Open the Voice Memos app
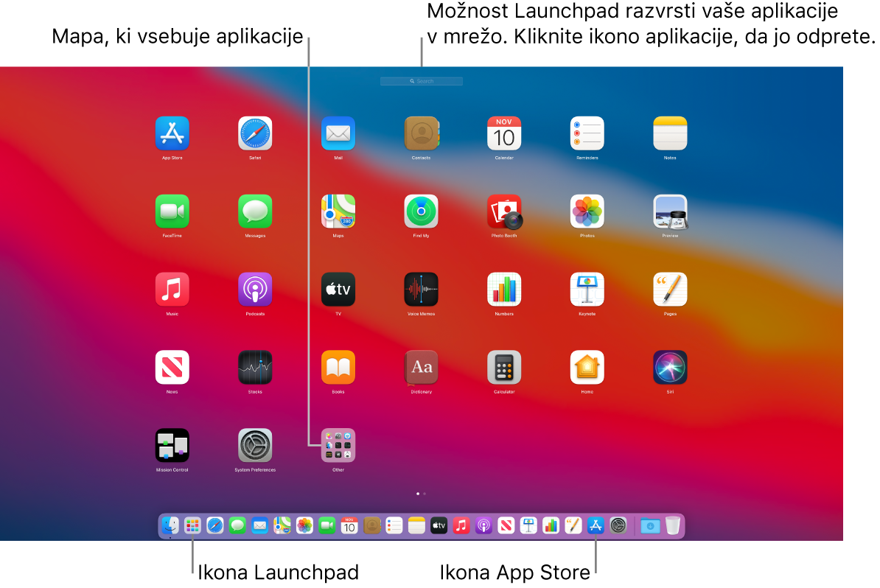 [x=421, y=290]
